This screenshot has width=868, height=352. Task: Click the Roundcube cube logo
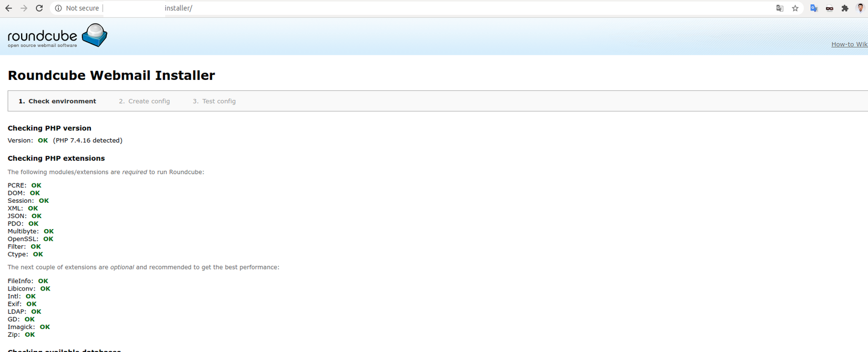pos(95,35)
